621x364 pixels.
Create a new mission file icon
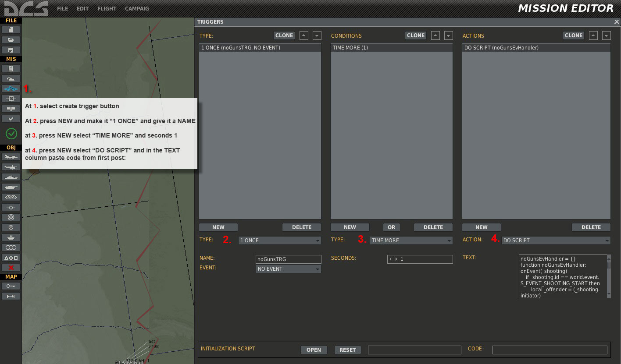click(11, 30)
